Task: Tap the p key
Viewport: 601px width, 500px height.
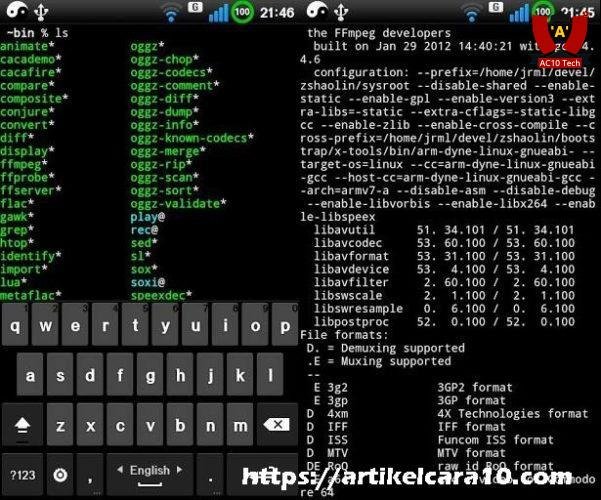Action: tap(285, 325)
